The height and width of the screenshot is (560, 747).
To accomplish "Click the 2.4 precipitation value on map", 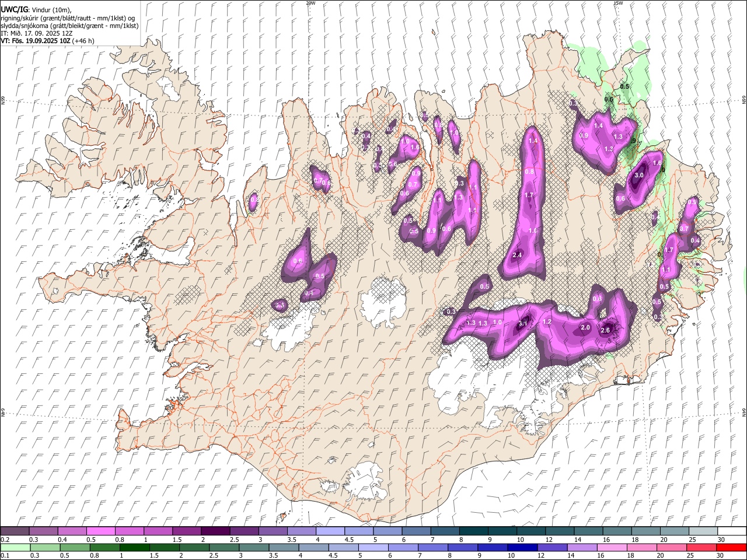I will pos(517,255).
